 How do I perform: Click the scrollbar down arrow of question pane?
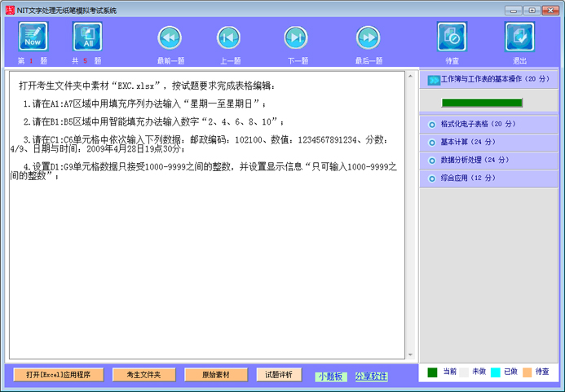(410, 355)
